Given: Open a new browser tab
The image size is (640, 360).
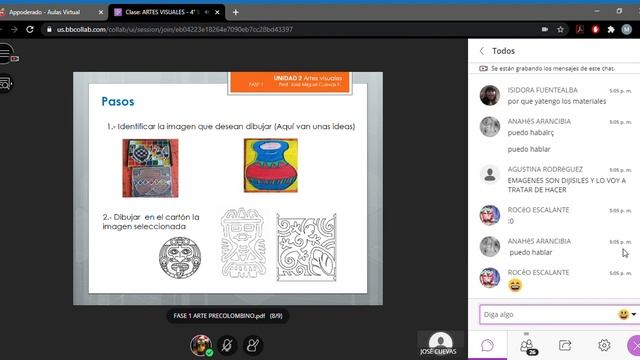Looking at the screenshot, I should pos(236,12).
